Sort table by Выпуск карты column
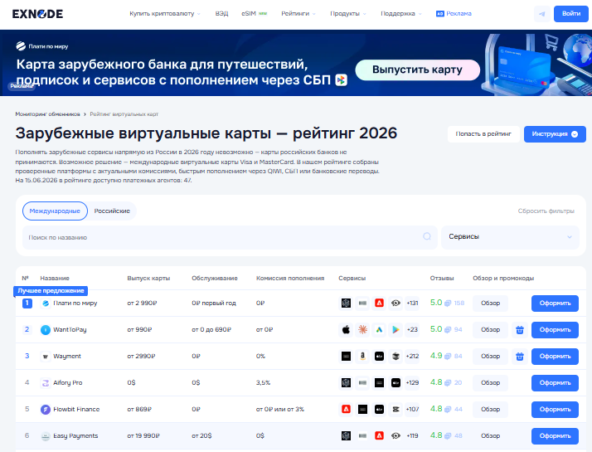Viewport: 592px width, 452px height. [x=148, y=278]
